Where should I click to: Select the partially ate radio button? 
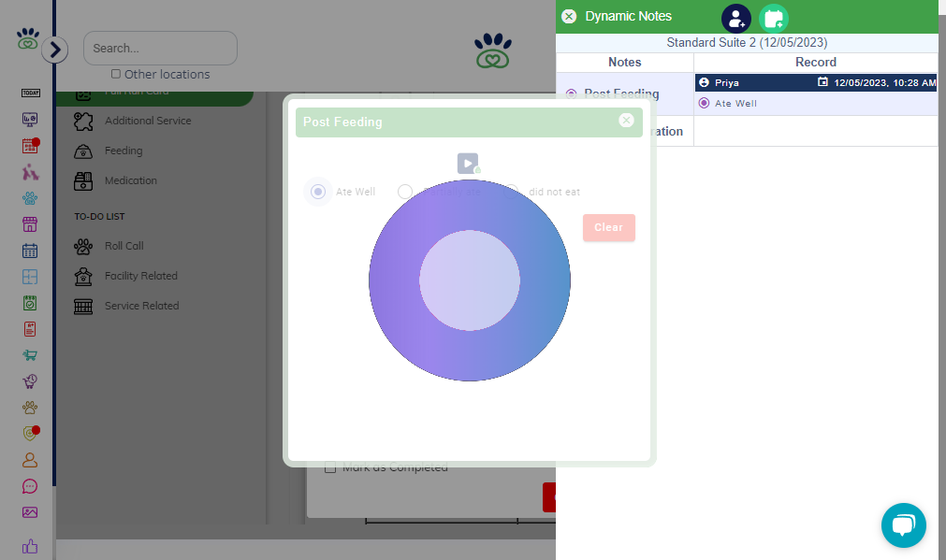tap(405, 192)
